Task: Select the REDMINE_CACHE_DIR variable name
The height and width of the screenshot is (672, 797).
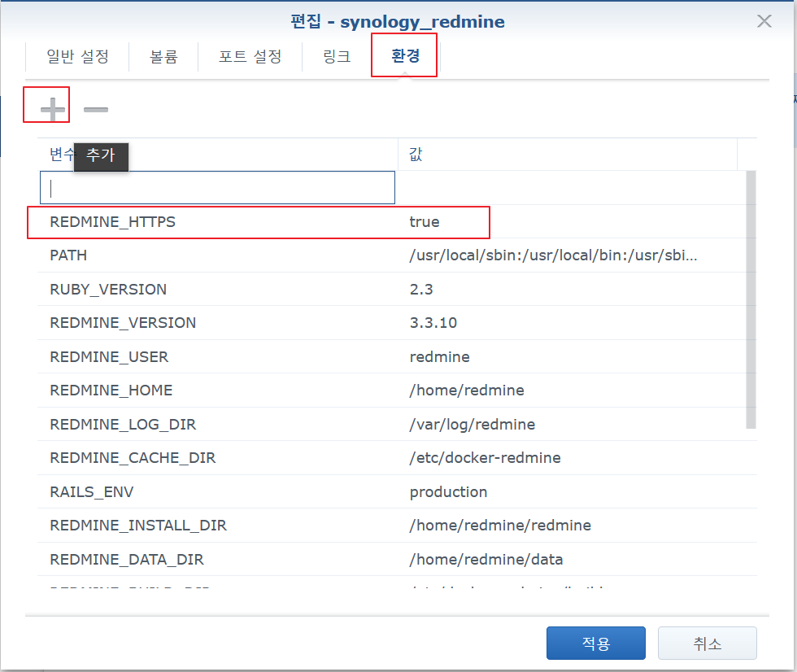Action: click(133, 458)
